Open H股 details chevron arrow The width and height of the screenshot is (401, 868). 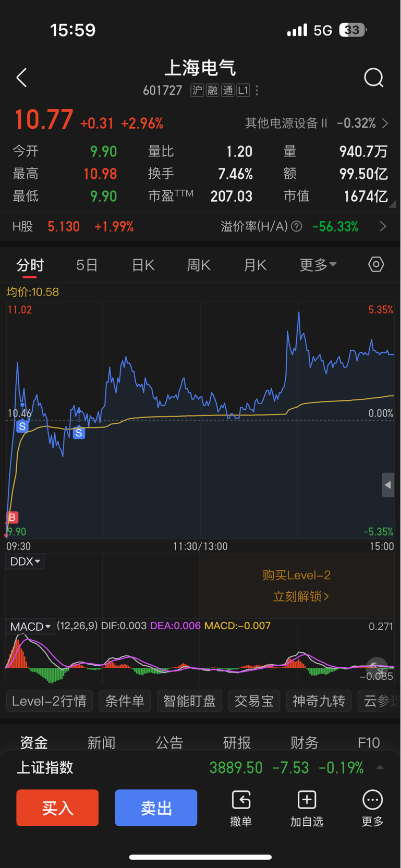coord(383,226)
